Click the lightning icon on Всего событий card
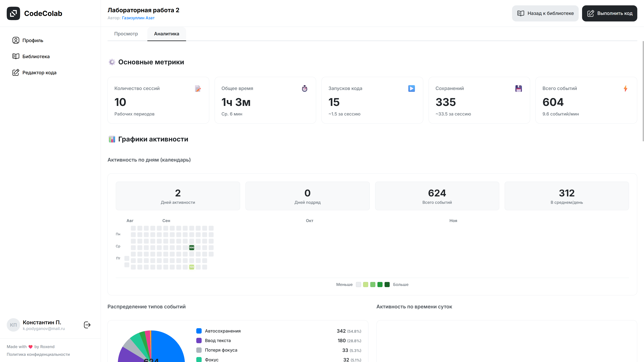 point(626,88)
